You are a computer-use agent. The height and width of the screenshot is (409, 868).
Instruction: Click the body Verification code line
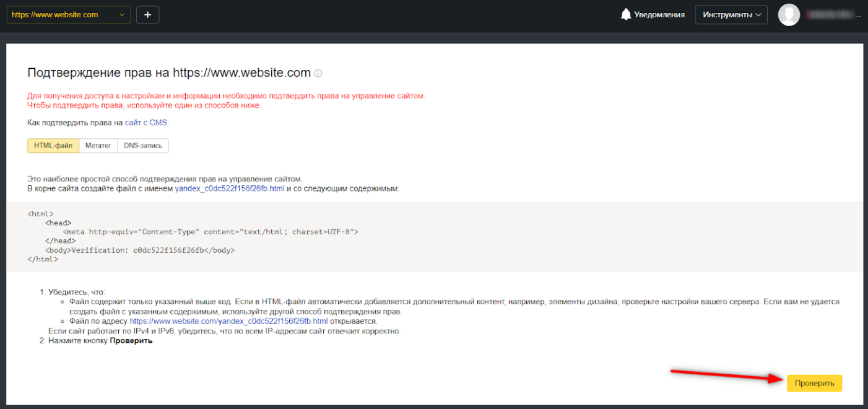coord(140,250)
